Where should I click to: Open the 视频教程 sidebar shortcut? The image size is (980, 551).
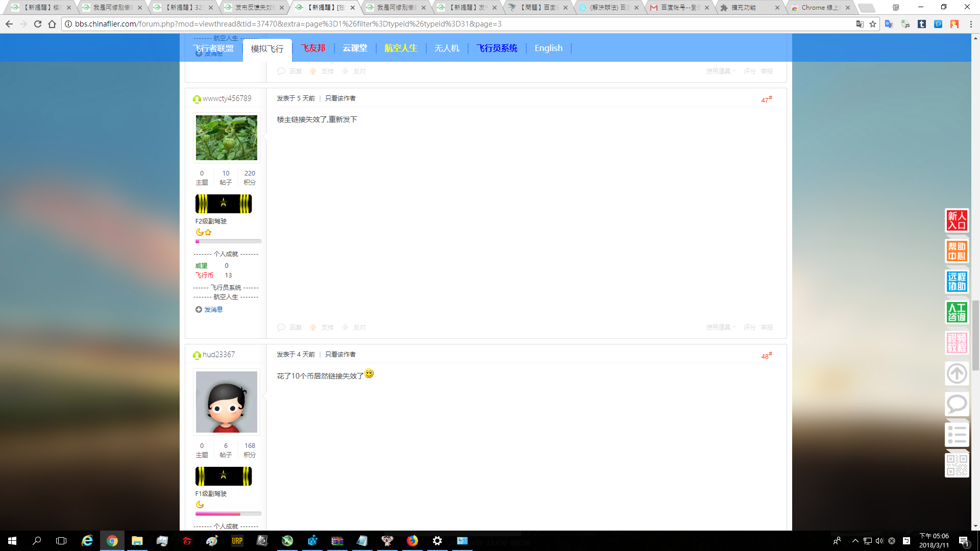957,343
